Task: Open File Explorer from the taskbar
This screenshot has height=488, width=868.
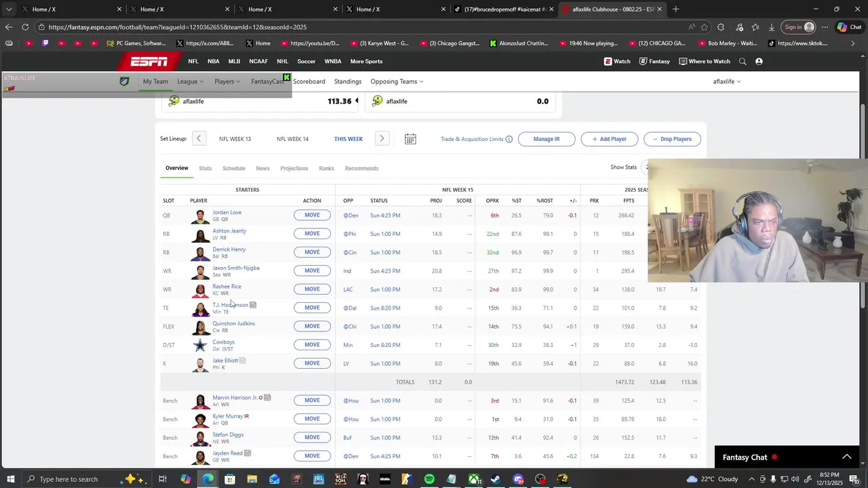Action: 252,479
